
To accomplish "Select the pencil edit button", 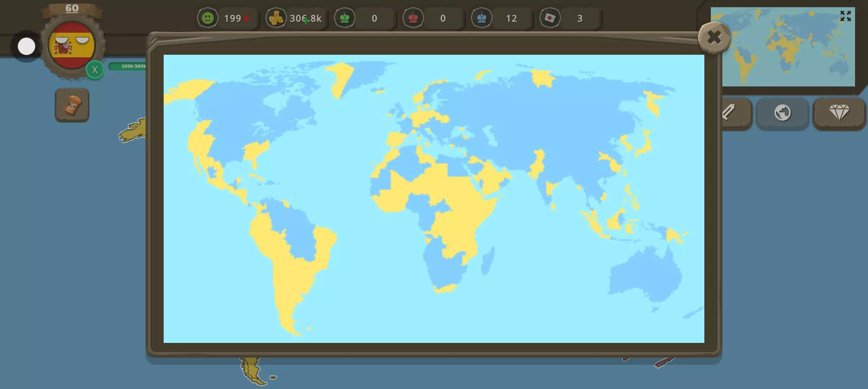I will (732, 113).
